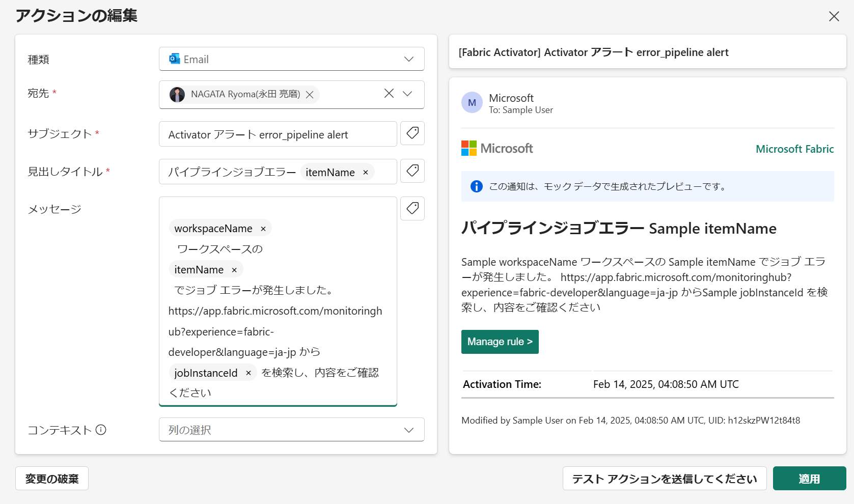
Task: Click To: Sample User text
Action: [x=521, y=110]
